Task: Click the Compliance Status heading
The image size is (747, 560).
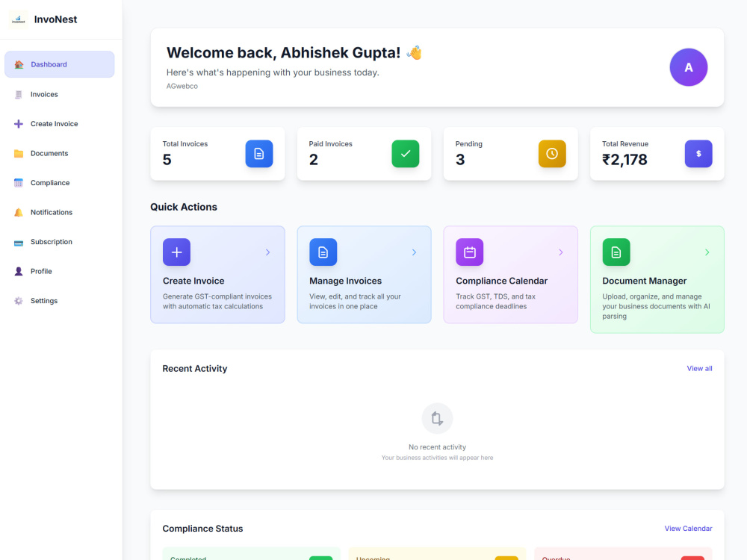Action: pos(202,529)
